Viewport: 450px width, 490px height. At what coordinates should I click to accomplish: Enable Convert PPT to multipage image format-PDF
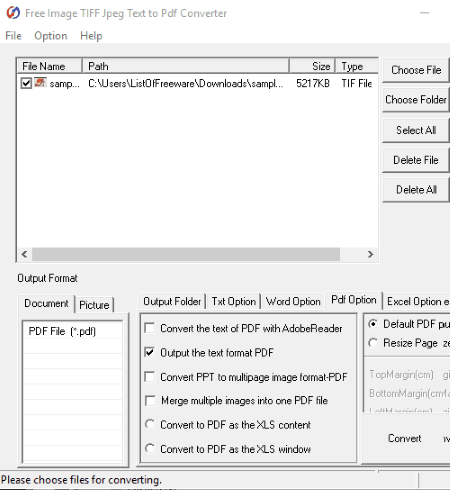point(150,377)
